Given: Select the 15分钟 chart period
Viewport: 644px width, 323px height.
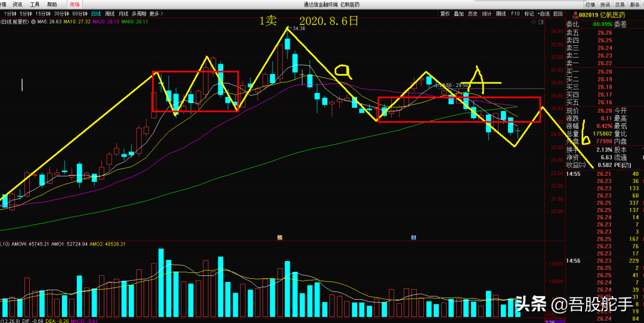Looking at the screenshot, I should 44,14.
